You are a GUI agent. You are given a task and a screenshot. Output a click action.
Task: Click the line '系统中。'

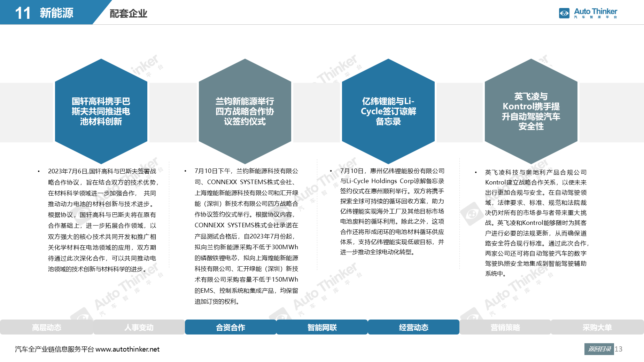tap(496, 274)
